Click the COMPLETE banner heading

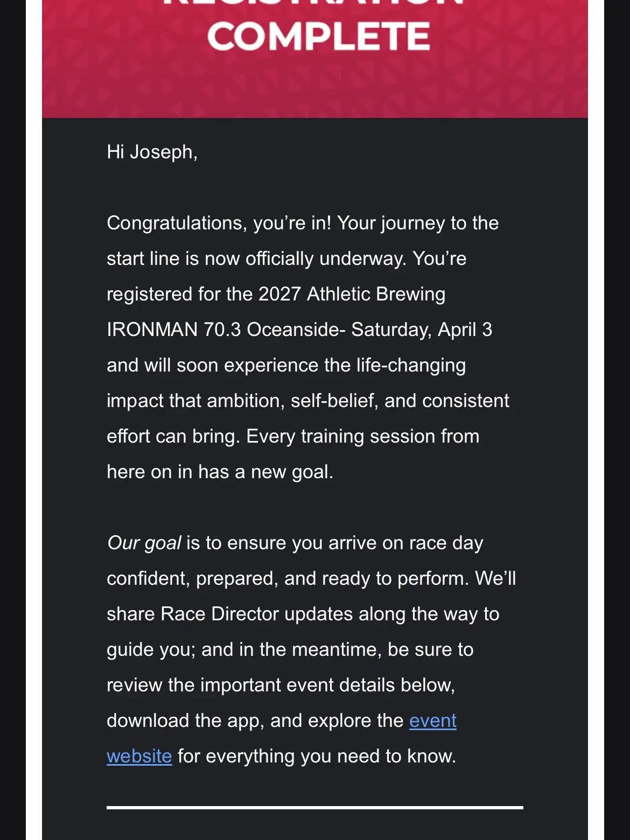click(318, 36)
